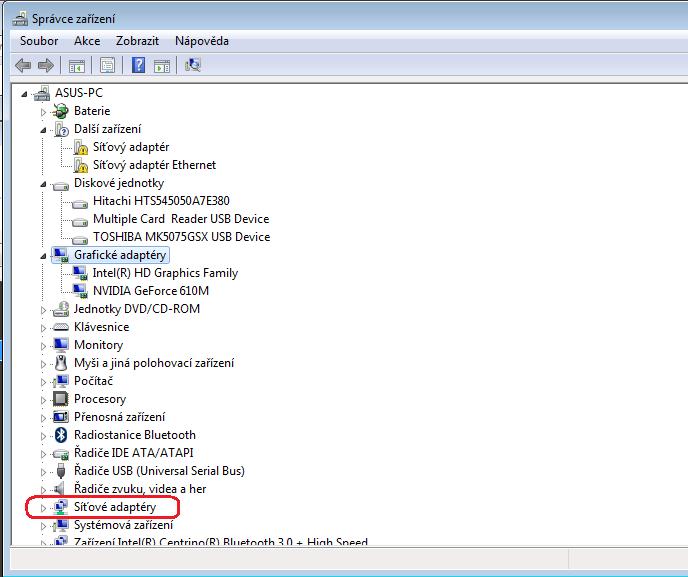Collapse the Grafické adaptéry category
Viewport: 688px width, 577px height.
(43, 256)
